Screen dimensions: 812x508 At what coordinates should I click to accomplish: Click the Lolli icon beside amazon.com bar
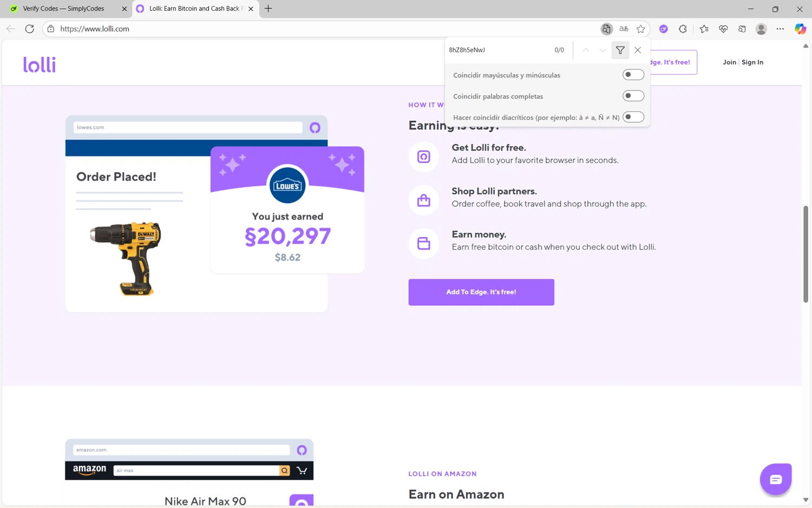coord(302,450)
